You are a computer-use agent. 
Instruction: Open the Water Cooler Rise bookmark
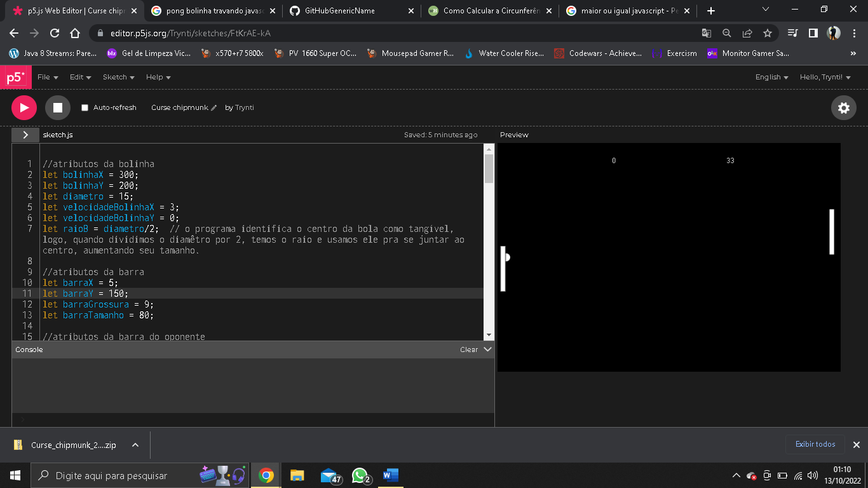(505, 53)
